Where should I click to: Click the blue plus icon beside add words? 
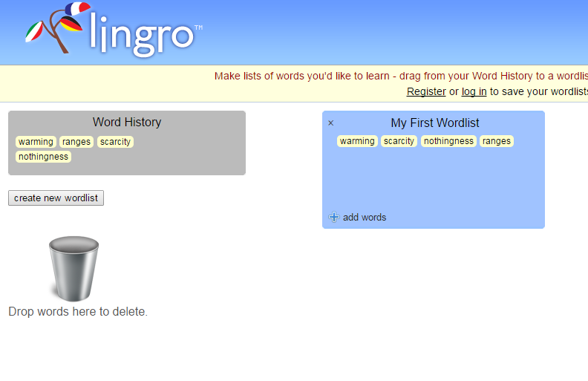pos(333,218)
